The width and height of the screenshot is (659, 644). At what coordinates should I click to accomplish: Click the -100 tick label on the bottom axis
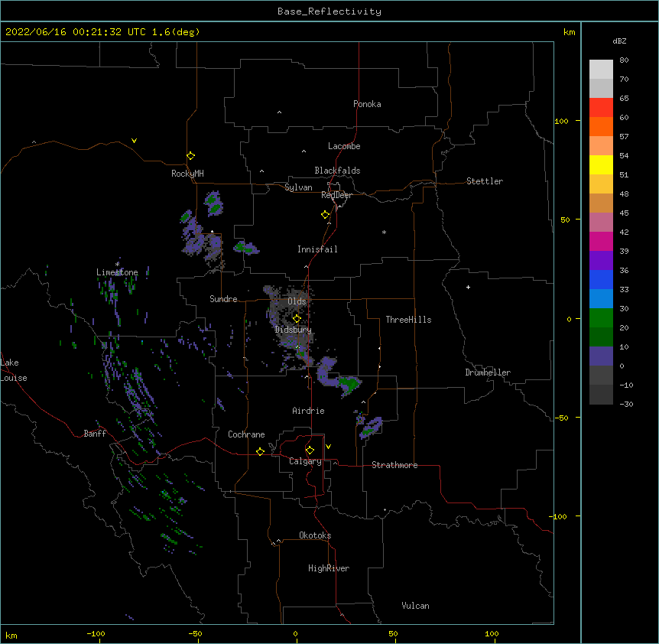point(96,634)
